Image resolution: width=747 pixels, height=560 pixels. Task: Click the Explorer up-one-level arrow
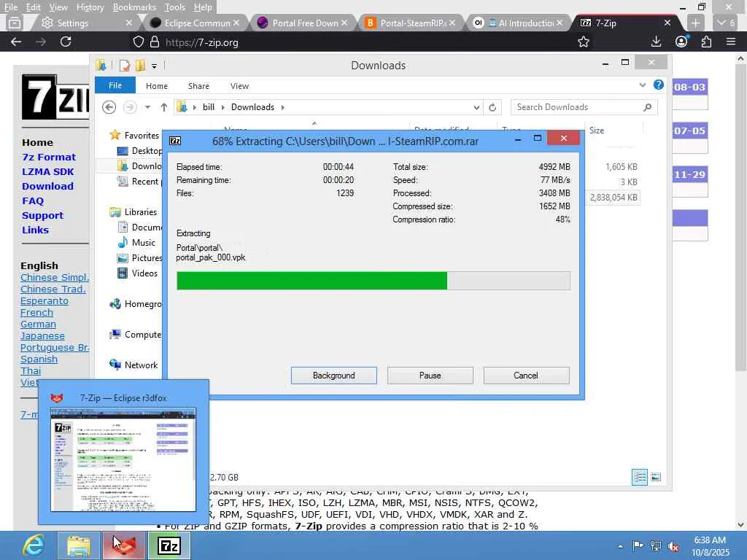pyautogui.click(x=164, y=107)
